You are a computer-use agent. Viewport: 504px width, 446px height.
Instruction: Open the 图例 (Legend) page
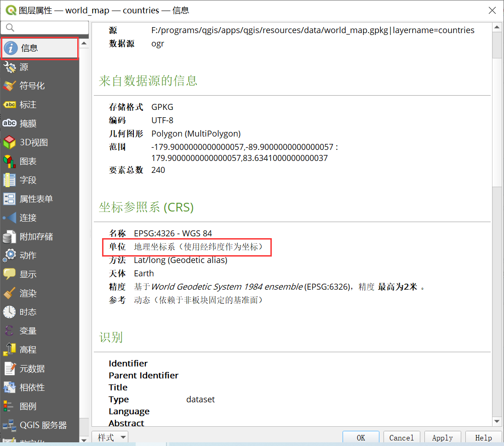tap(40, 406)
